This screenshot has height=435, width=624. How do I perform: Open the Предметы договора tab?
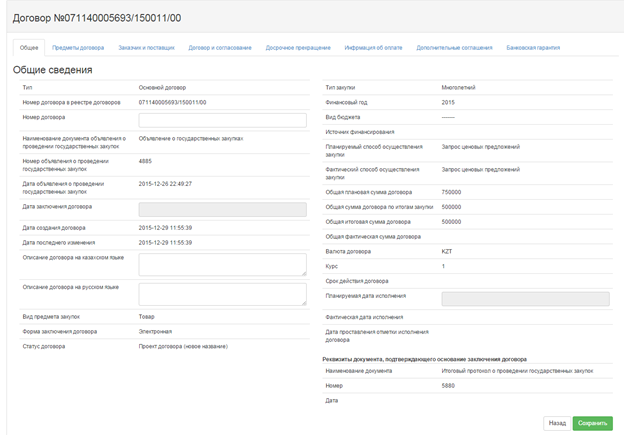(x=78, y=48)
